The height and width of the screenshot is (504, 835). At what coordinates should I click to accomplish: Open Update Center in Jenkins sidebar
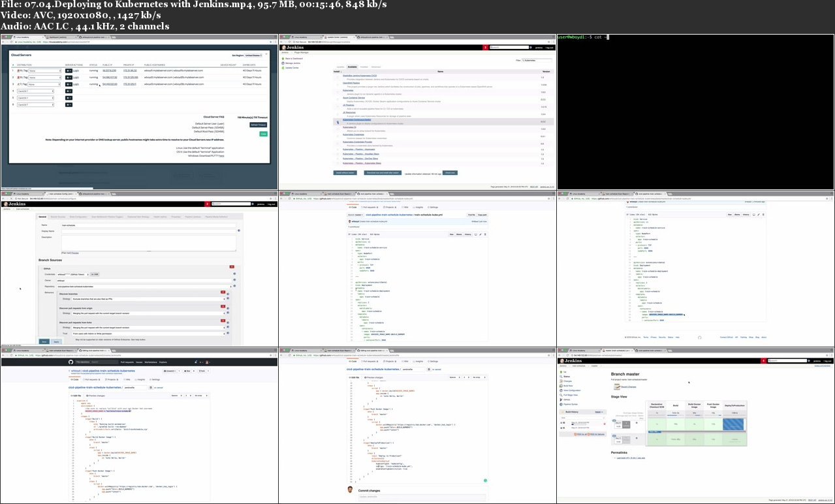pyautogui.click(x=291, y=68)
